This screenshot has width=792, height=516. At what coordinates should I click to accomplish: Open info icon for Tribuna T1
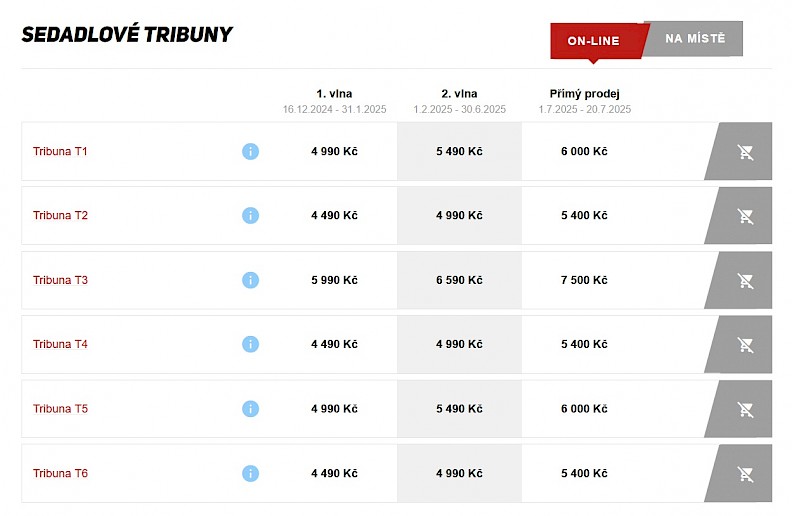point(250,152)
